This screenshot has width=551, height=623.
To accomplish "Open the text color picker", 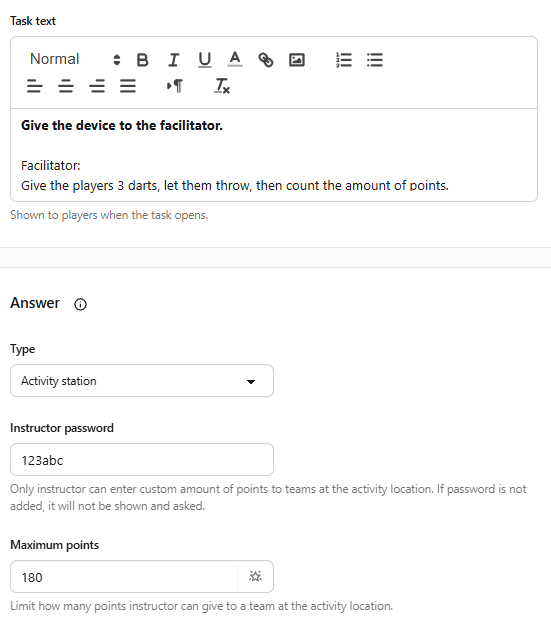I will 235,59.
